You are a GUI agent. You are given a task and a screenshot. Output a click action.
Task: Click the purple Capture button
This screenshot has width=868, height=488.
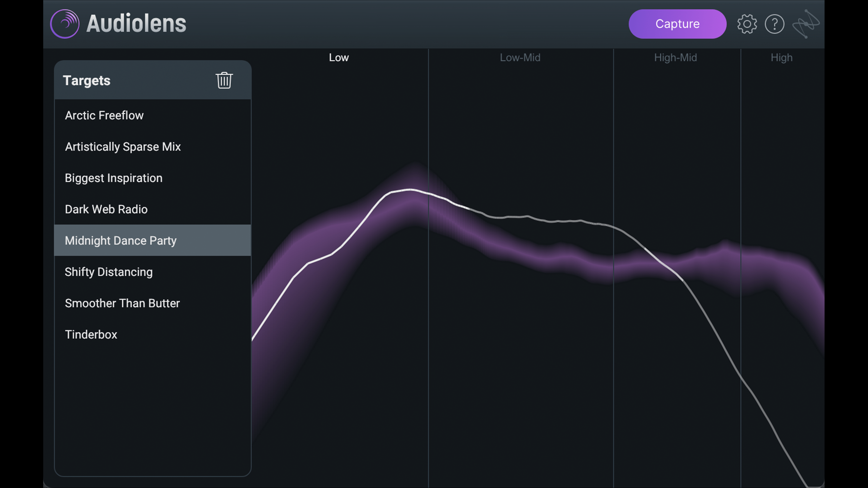[677, 24]
